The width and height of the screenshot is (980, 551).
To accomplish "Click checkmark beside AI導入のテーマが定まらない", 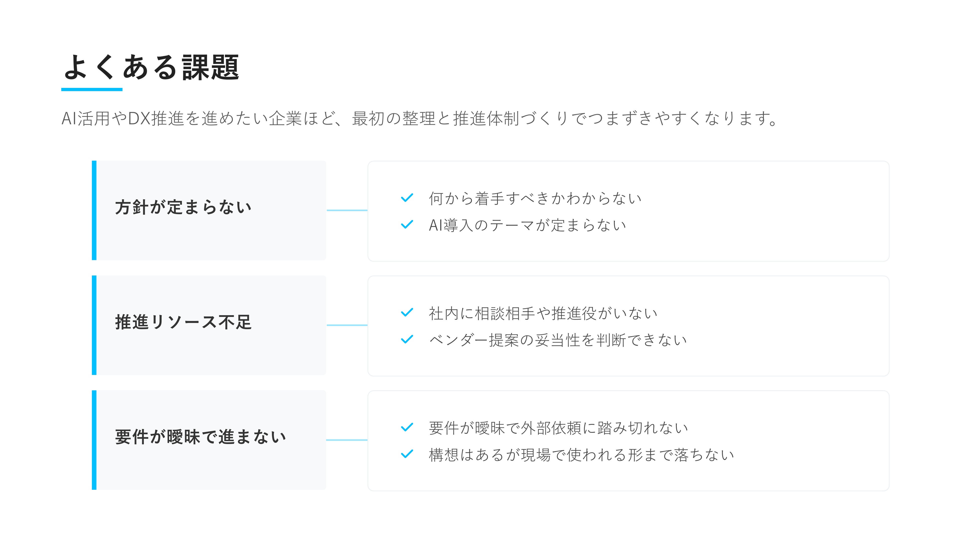I will pos(407,225).
